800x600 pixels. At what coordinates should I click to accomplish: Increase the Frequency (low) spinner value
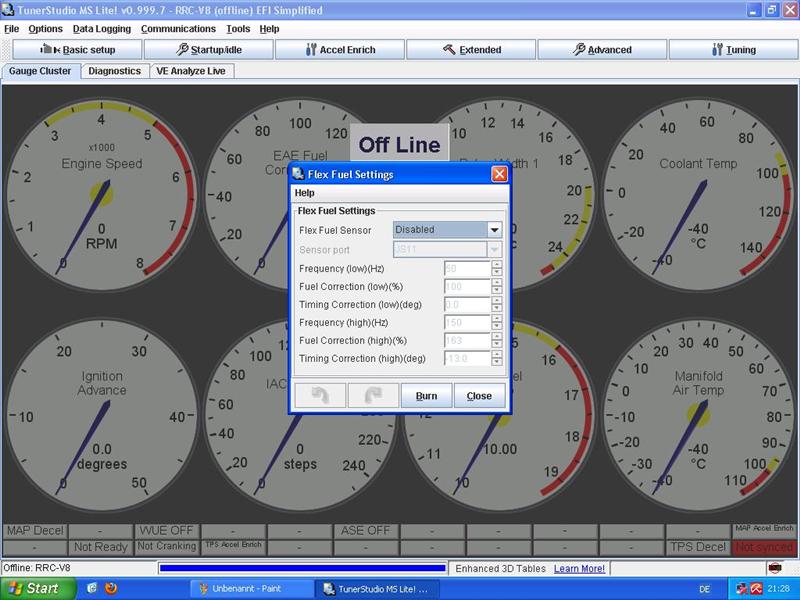coord(496,264)
